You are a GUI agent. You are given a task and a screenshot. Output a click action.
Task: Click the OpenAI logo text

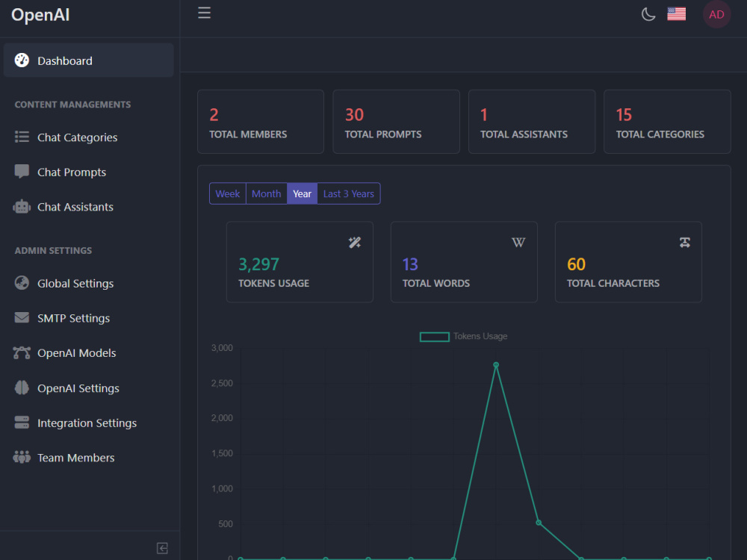40,15
